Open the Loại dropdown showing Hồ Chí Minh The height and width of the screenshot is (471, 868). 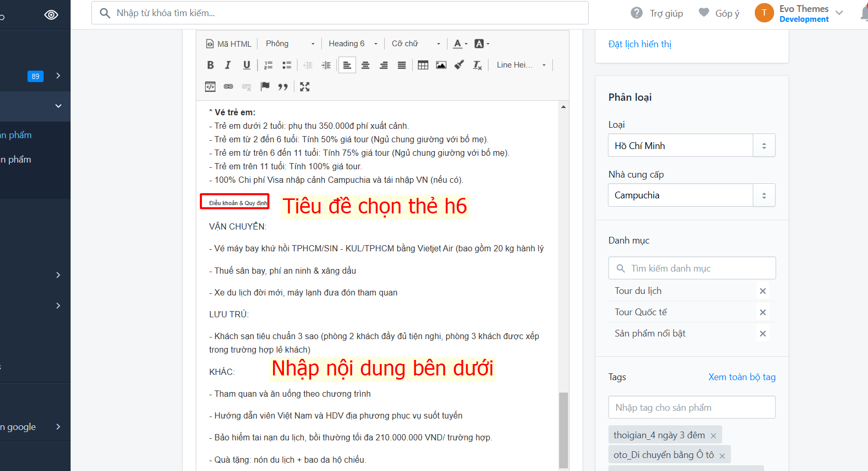point(691,145)
